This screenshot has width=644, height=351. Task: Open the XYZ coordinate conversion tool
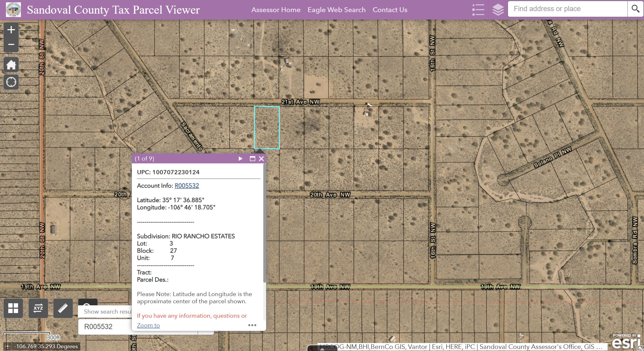click(x=38, y=308)
